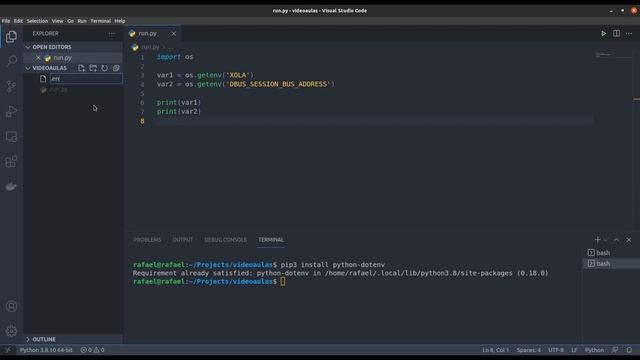Create a new terminal with plus icon
The width and height of the screenshot is (640, 360).
click(598, 240)
